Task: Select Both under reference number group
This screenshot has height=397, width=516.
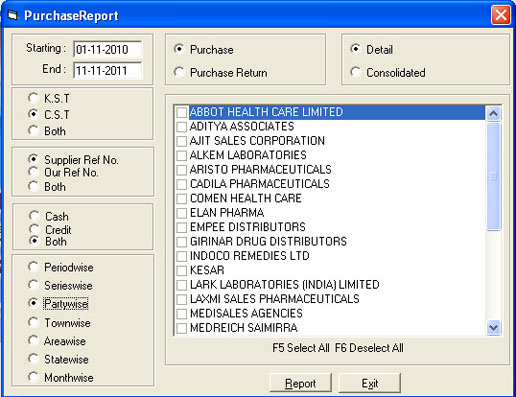Action: [33, 186]
